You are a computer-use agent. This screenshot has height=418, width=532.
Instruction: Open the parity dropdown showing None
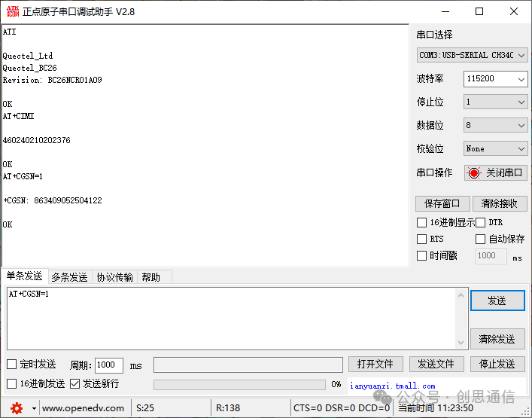[495, 148]
